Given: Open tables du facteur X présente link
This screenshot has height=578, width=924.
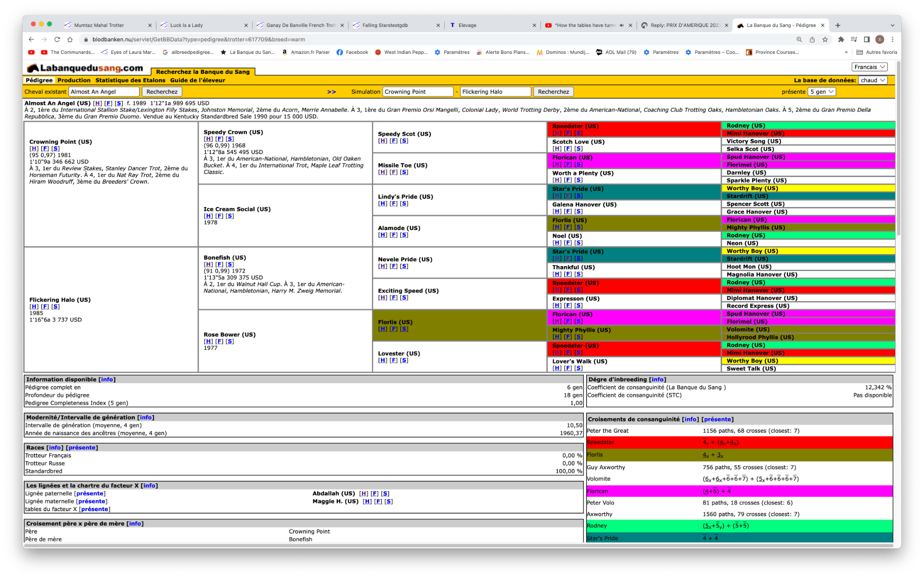Looking at the screenshot, I should pos(94,509).
